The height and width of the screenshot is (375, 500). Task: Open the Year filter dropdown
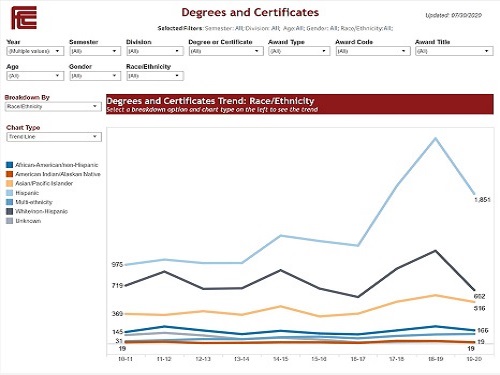click(35, 51)
